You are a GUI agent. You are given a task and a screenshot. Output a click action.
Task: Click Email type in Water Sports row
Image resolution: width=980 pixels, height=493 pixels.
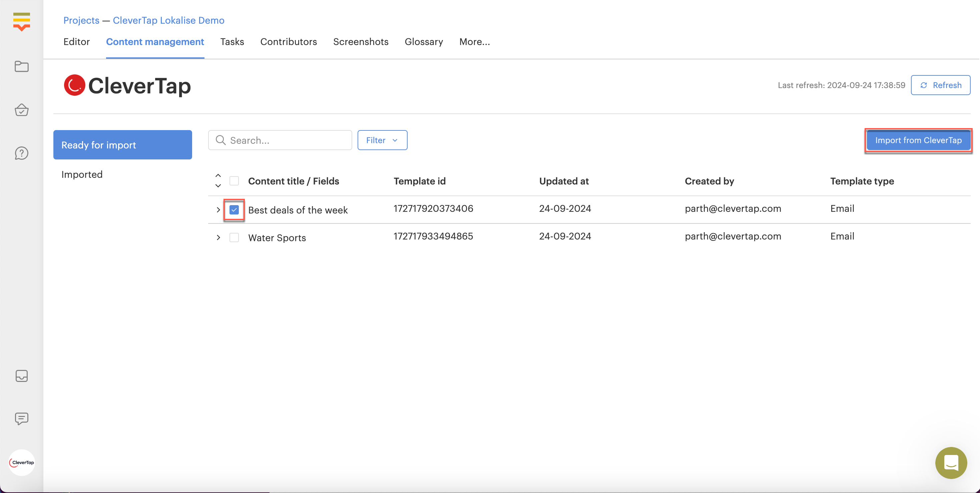pyautogui.click(x=842, y=236)
